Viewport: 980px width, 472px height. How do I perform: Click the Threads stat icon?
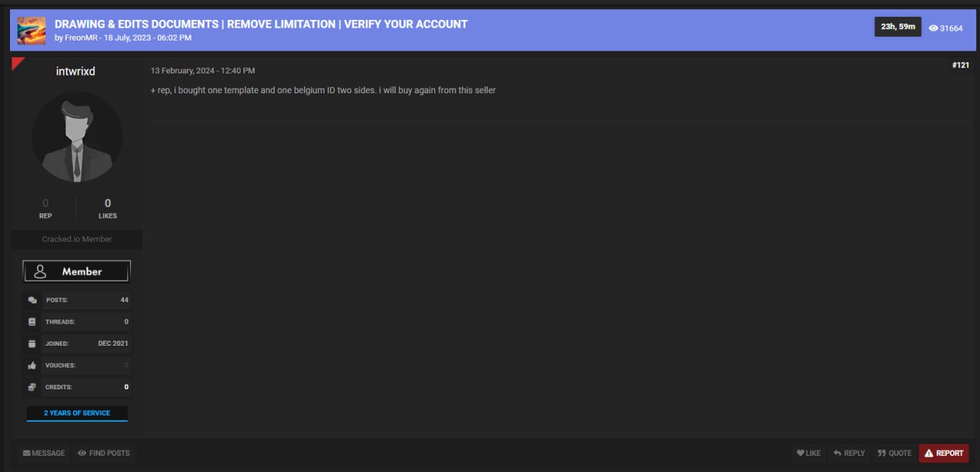pos(32,322)
